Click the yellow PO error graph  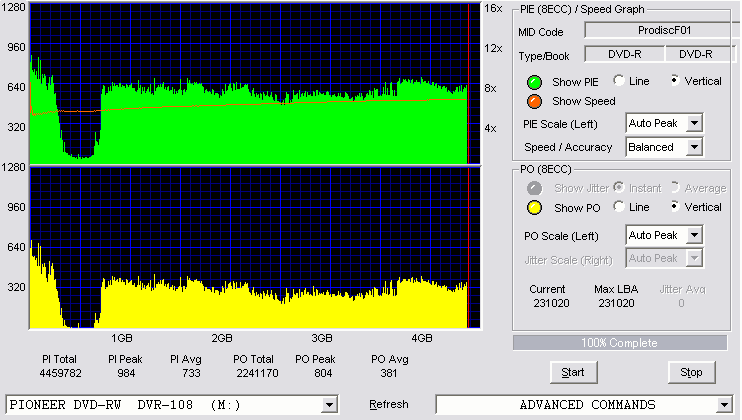coord(255,247)
